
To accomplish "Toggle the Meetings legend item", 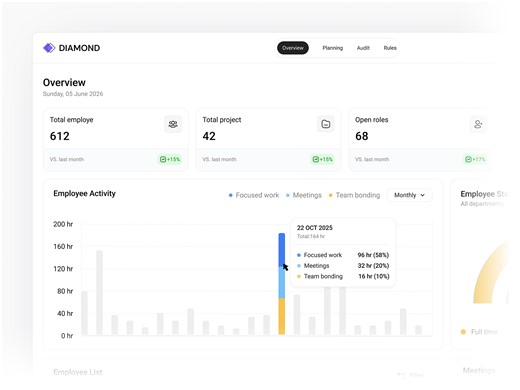I will pos(304,195).
